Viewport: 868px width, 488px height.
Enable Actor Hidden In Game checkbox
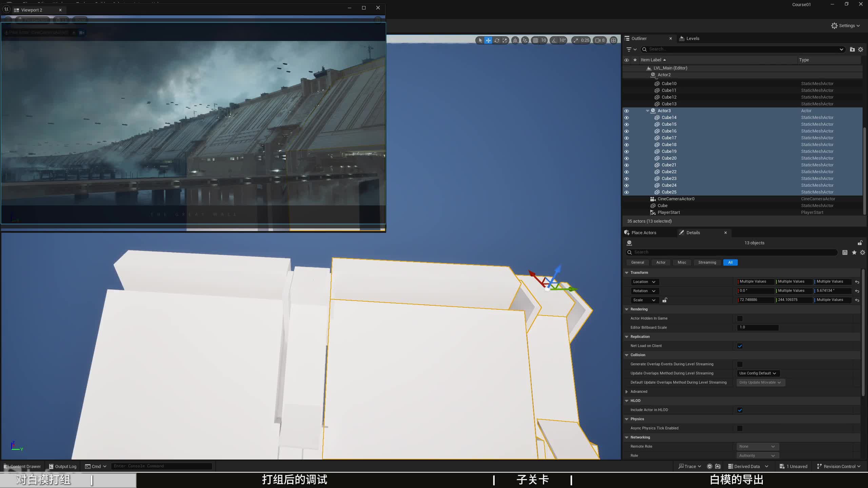740,319
